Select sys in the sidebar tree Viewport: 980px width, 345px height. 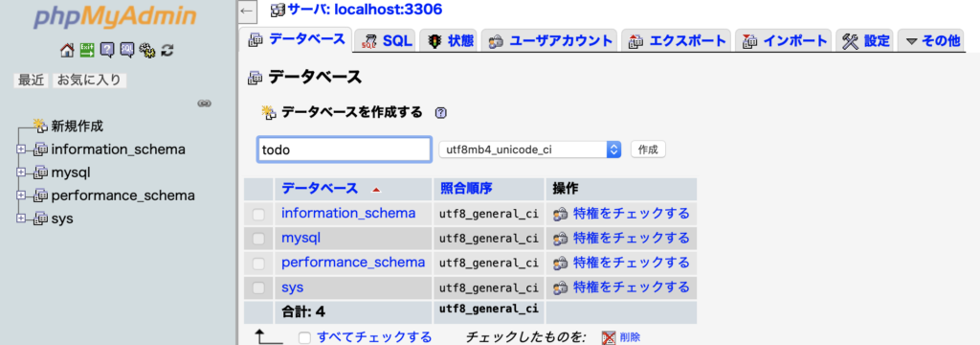tap(62, 218)
